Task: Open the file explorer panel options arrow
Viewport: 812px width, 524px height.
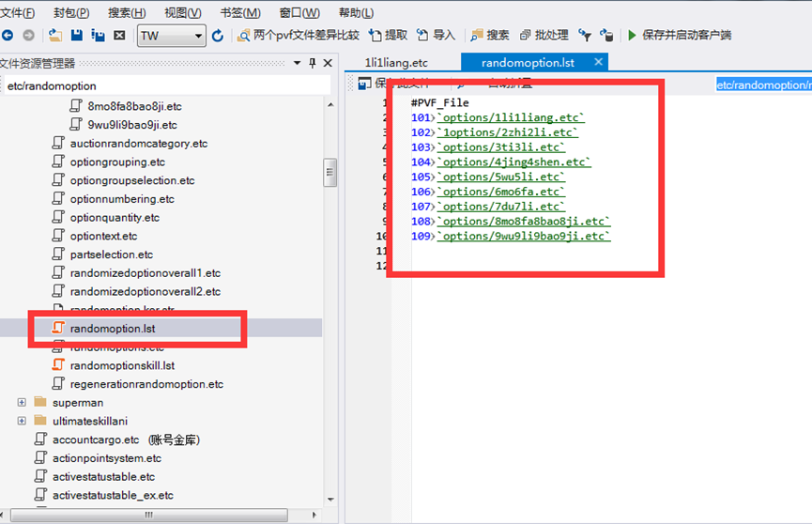Action: pyautogui.click(x=299, y=63)
